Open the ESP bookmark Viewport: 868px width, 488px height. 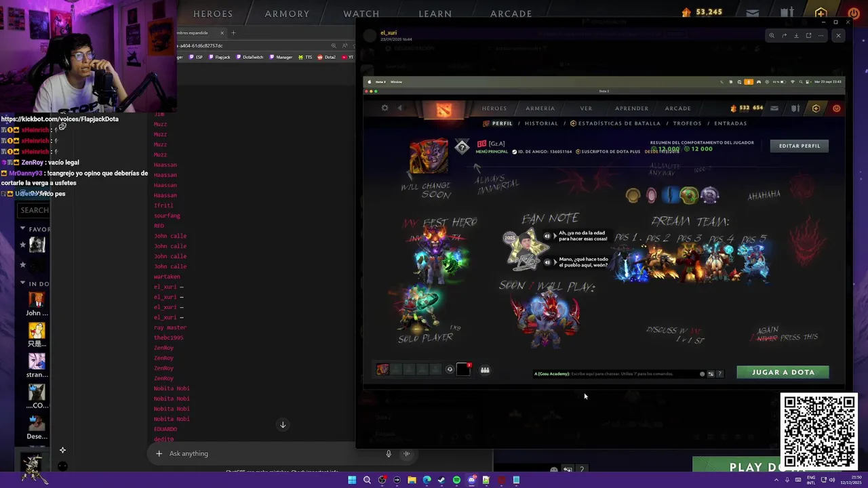click(x=196, y=57)
